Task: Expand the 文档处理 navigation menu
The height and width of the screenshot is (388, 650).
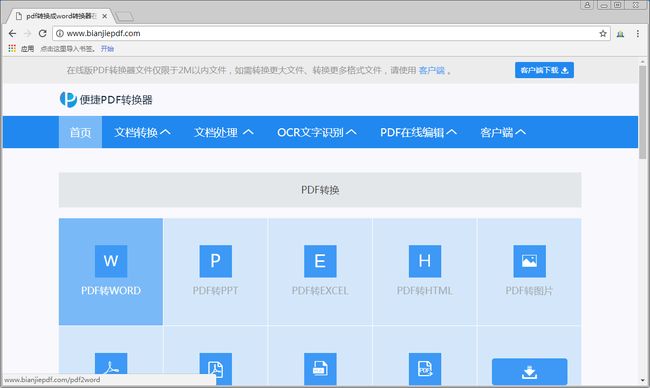Action: [224, 132]
